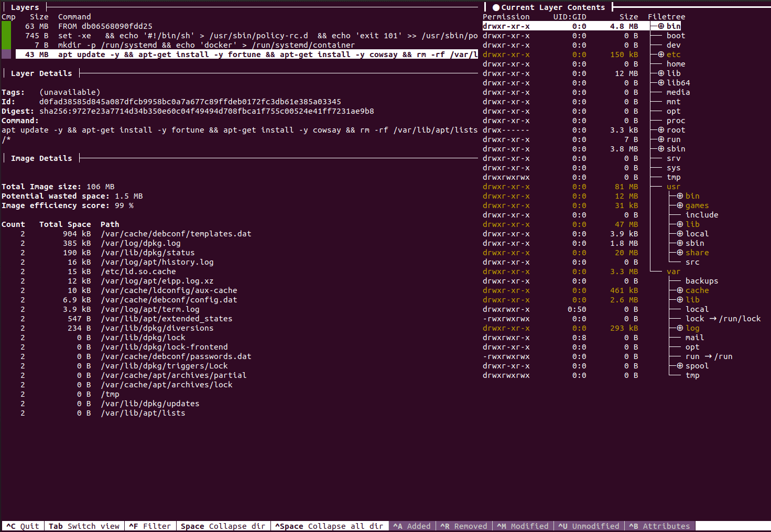Viewport: 771px width, 532px height.
Task: Expand the usr/share directory node
Action: pyautogui.click(x=680, y=253)
